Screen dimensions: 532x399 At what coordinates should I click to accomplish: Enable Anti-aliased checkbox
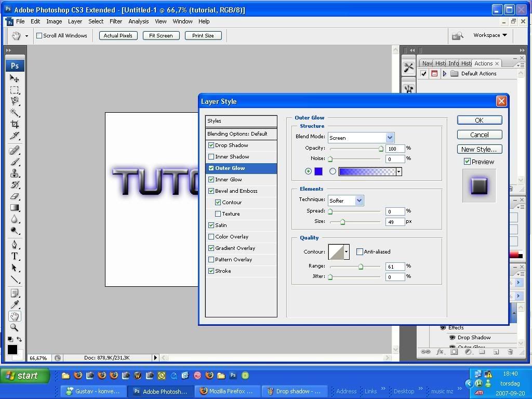360,252
